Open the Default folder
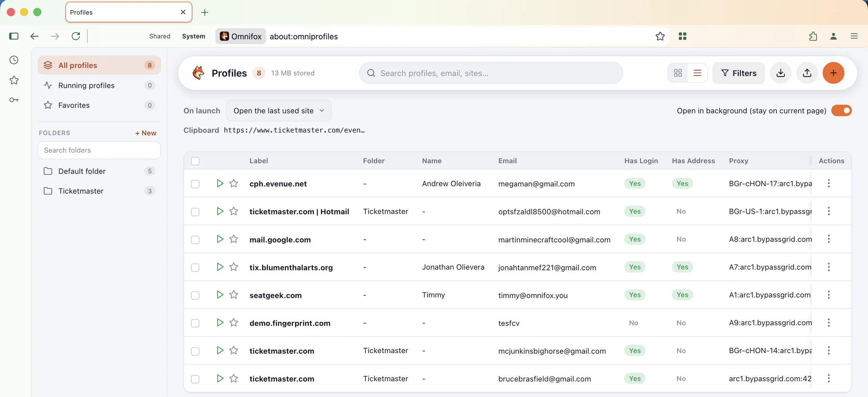 pos(99,171)
